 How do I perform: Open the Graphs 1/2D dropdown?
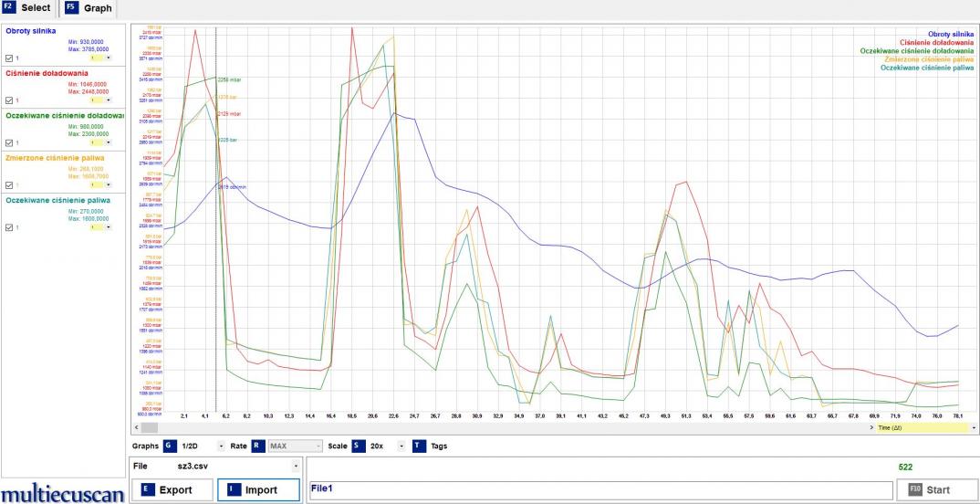[x=222, y=446]
